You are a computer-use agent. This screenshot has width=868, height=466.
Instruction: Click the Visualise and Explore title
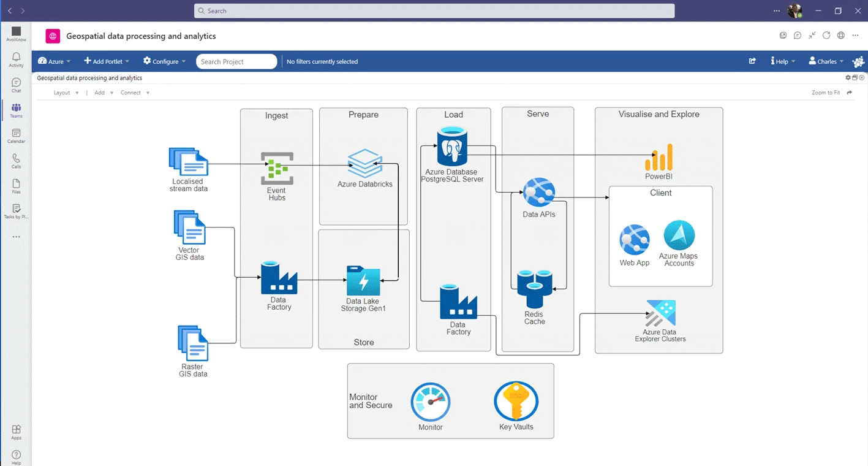[659, 114]
